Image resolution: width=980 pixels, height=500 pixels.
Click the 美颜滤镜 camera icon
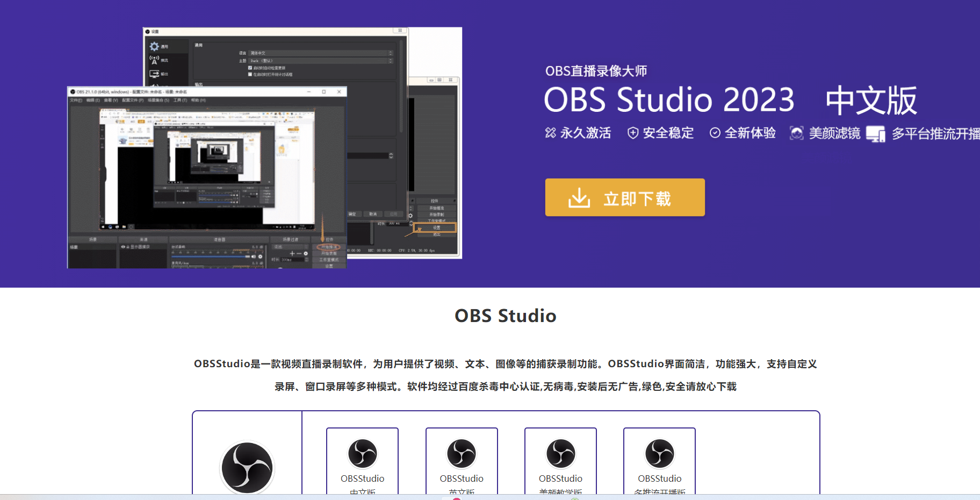797,133
